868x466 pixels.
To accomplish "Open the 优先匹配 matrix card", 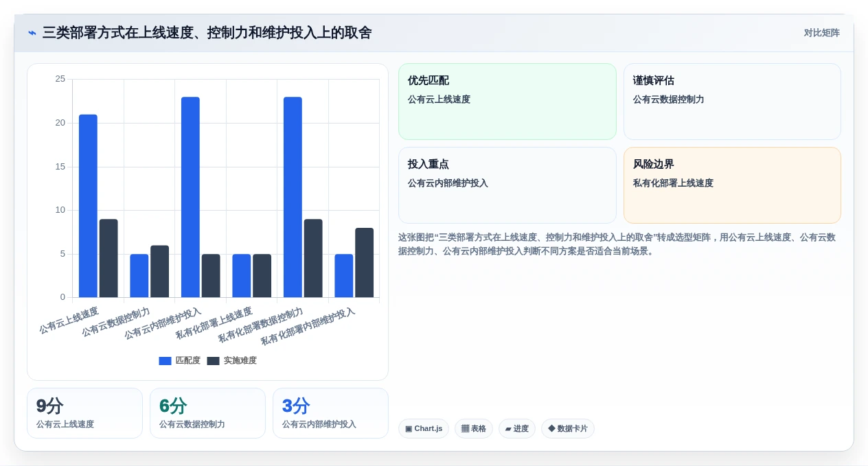I will [507, 102].
